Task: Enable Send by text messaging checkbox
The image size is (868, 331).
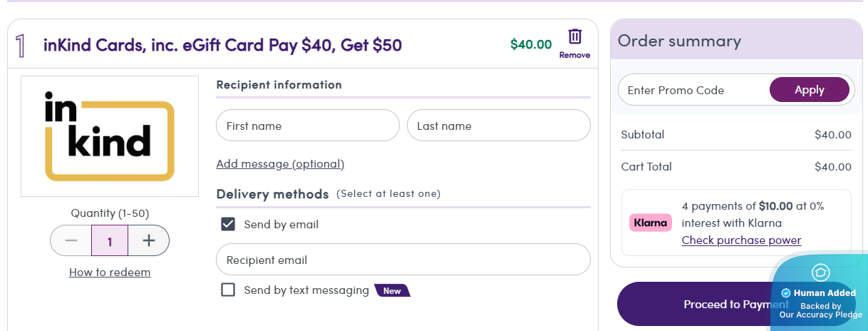Action: (x=228, y=290)
